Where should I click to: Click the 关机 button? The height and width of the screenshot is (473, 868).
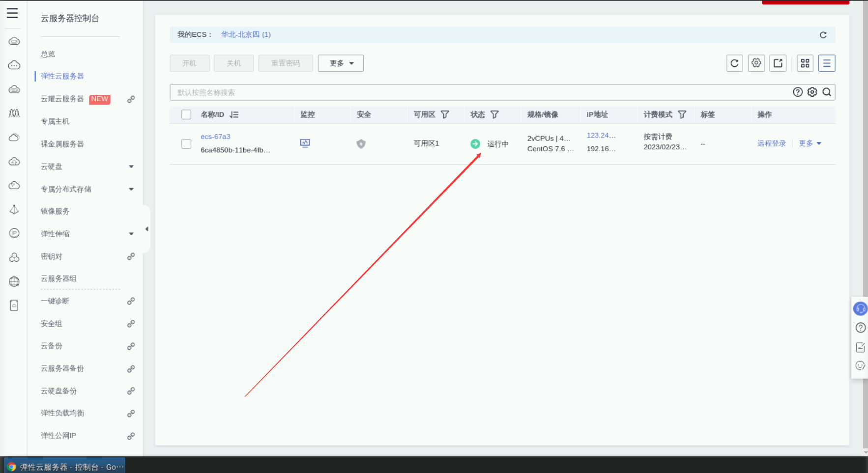(234, 63)
